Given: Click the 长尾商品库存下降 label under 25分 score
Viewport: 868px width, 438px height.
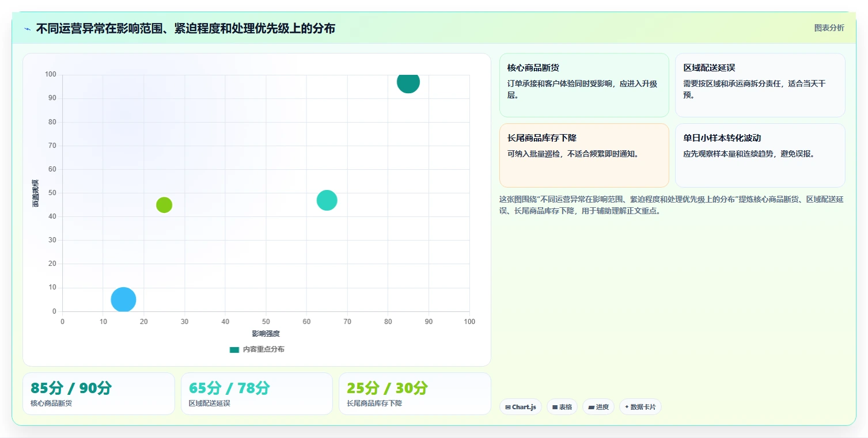Looking at the screenshot, I should (374, 403).
